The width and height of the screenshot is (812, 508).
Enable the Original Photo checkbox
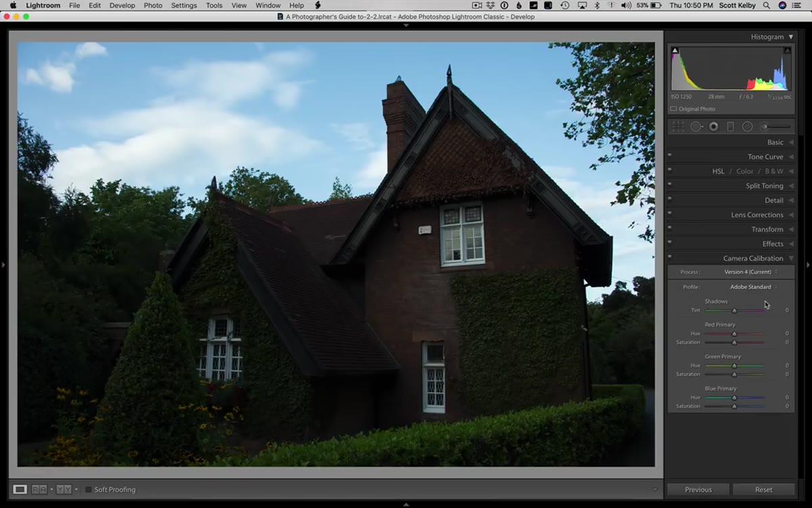[673, 109]
